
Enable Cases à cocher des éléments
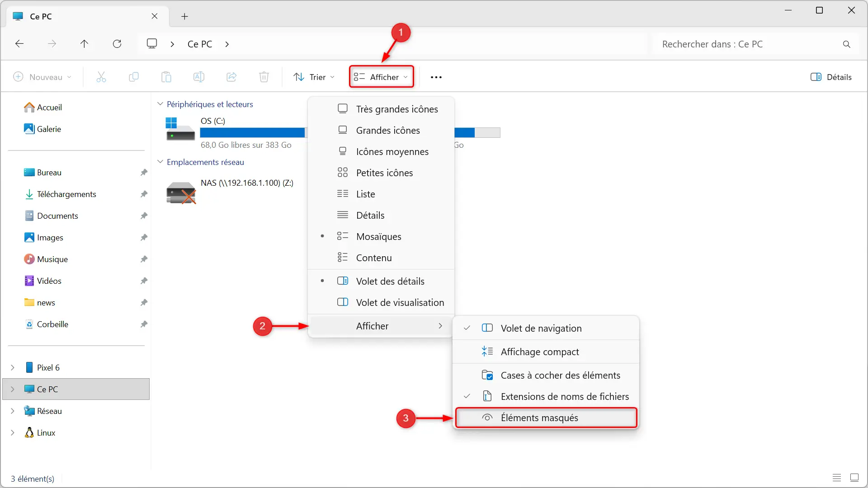point(546,375)
